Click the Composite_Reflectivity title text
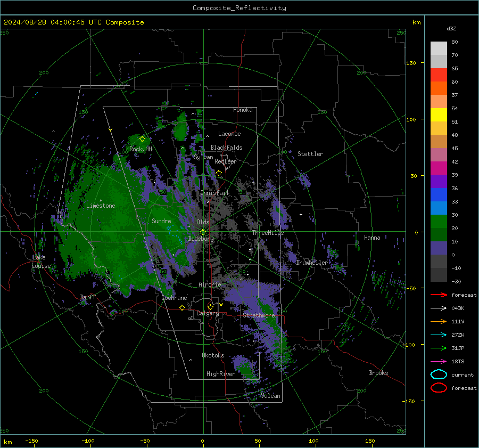 click(x=240, y=8)
